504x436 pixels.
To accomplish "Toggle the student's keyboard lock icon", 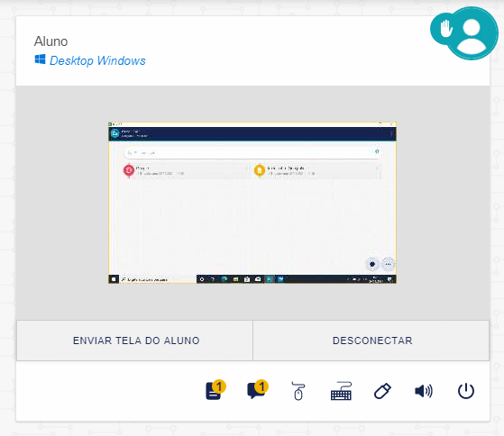I will tap(341, 391).
